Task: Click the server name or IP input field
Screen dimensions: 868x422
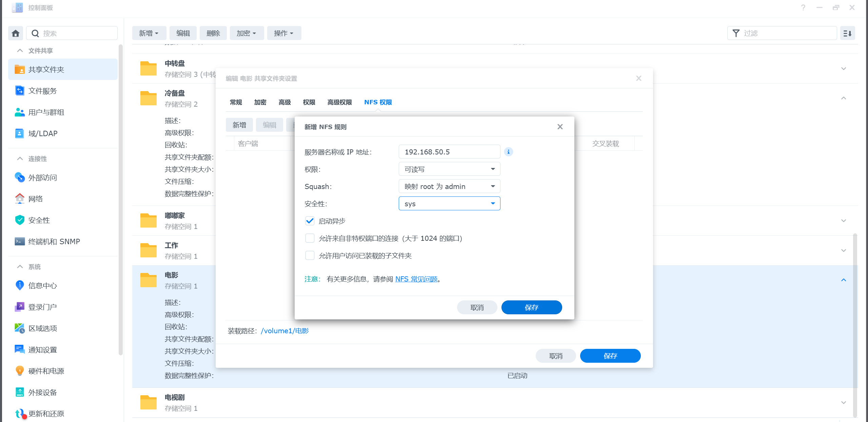Action: pyautogui.click(x=449, y=152)
